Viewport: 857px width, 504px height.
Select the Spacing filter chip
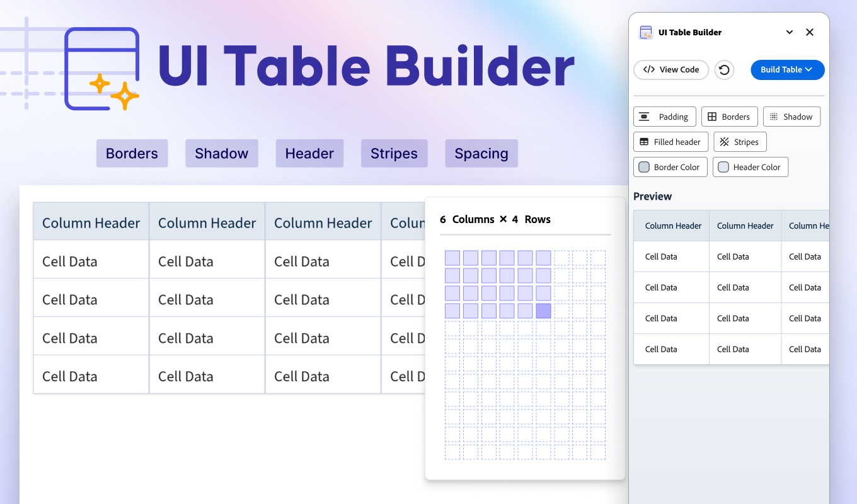[481, 153]
